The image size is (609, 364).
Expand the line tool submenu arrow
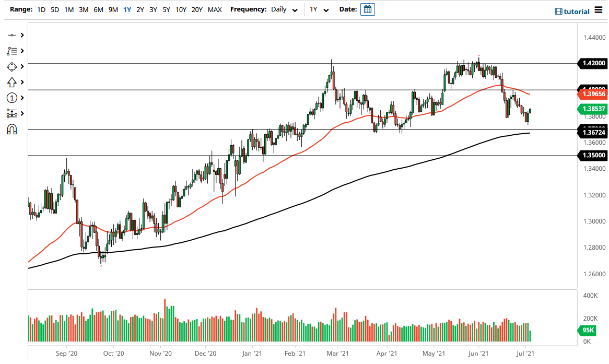22,36
